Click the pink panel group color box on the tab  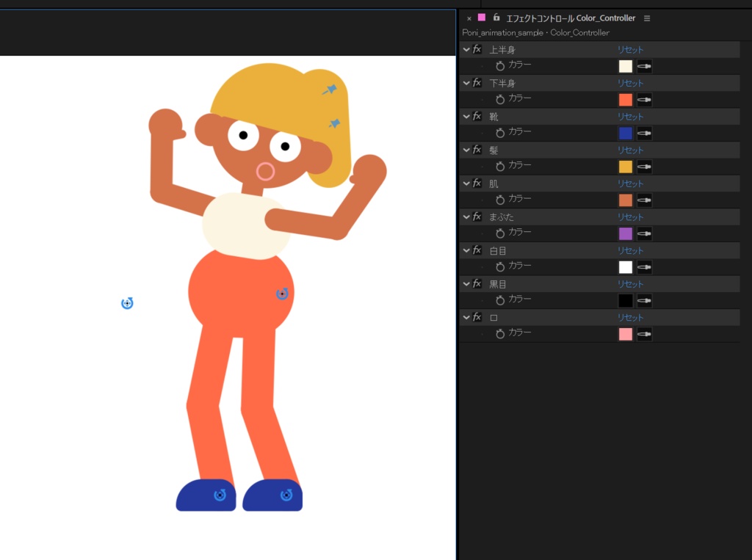point(482,18)
